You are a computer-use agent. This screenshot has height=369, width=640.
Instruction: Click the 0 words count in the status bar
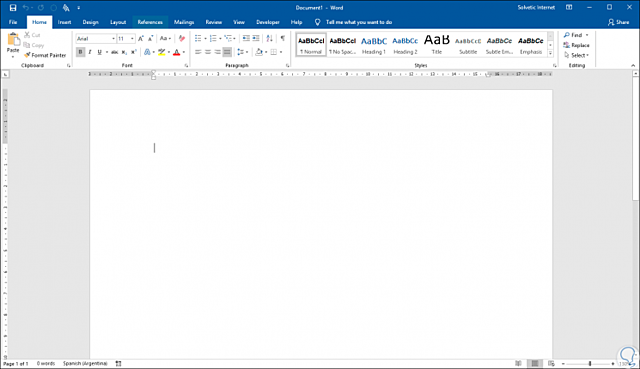(46, 363)
